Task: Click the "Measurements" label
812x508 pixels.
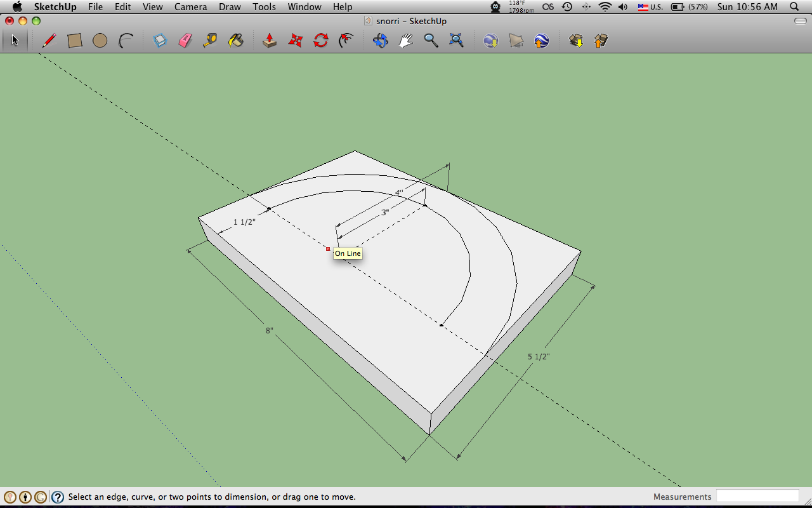Action: click(x=683, y=497)
